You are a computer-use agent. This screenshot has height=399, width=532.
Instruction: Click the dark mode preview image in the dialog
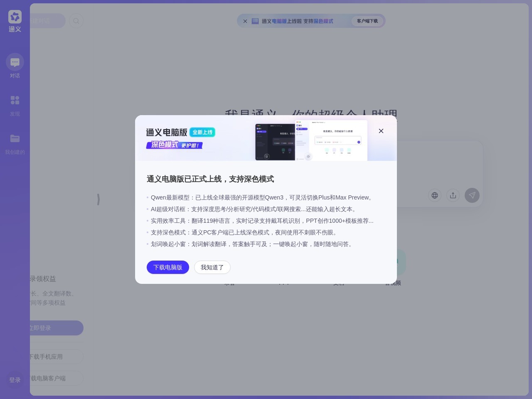311,140
